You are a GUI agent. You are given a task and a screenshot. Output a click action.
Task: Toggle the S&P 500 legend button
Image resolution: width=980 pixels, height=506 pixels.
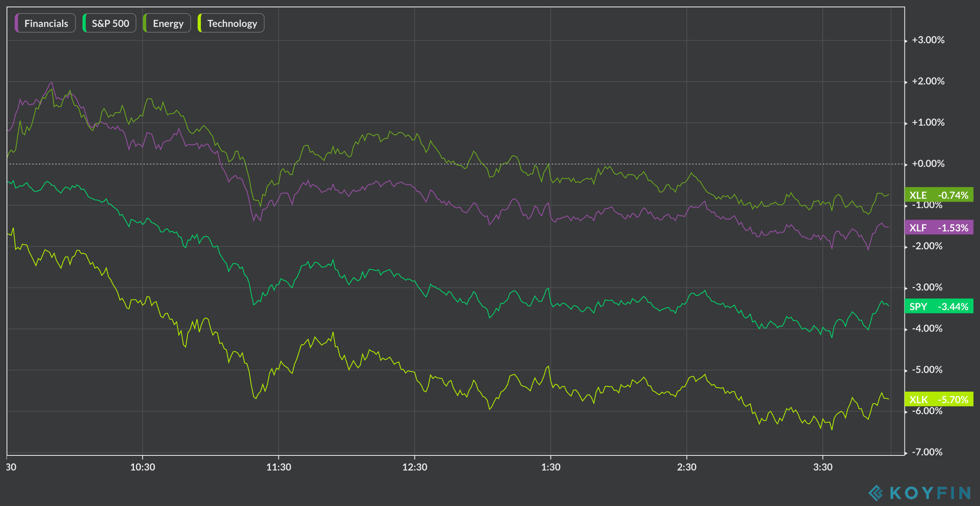(109, 23)
